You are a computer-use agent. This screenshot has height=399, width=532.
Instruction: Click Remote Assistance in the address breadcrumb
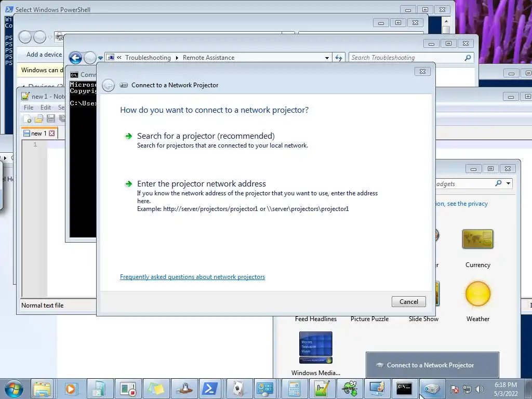pyautogui.click(x=208, y=58)
